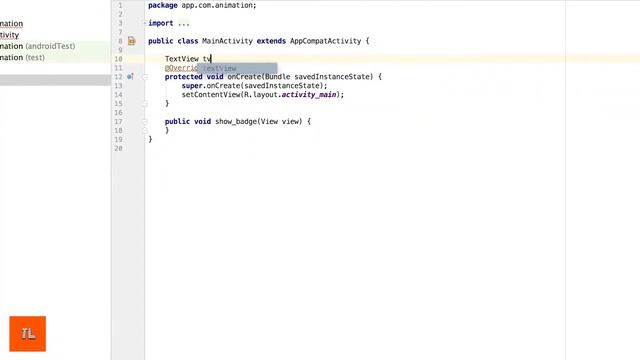Click the fold end marker on show_badge's closing brace
The image size is (640, 360).
[145, 131]
